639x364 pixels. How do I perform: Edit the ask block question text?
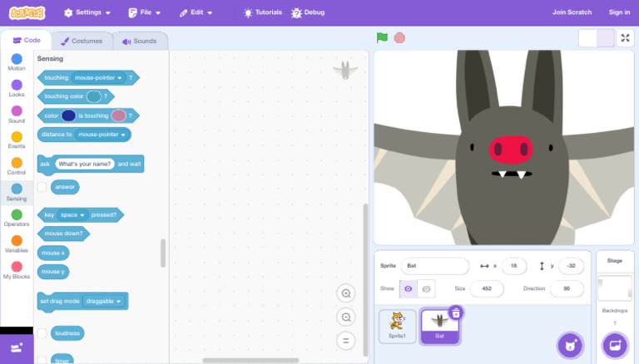click(84, 164)
